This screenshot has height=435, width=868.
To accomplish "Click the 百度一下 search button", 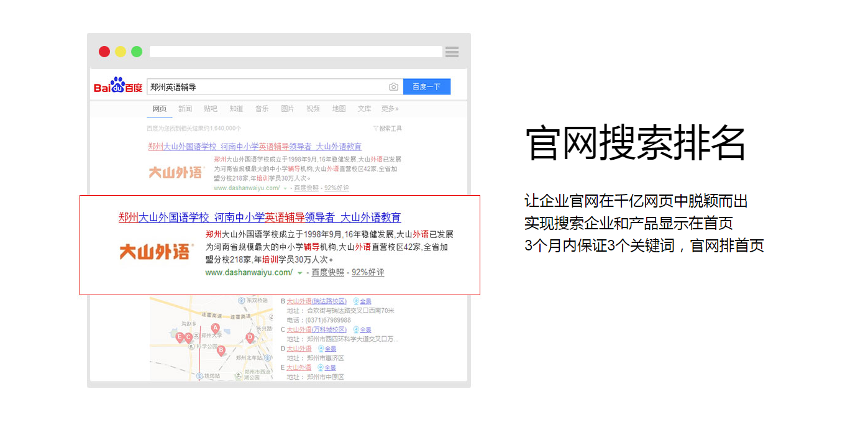I will (x=427, y=87).
